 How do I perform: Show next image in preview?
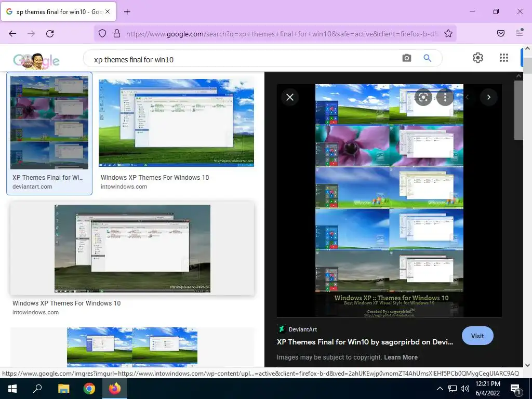488,97
